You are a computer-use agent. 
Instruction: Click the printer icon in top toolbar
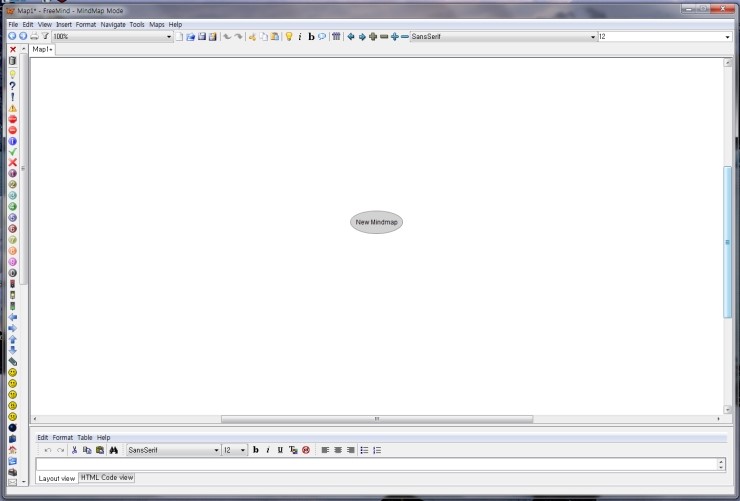coord(34,36)
